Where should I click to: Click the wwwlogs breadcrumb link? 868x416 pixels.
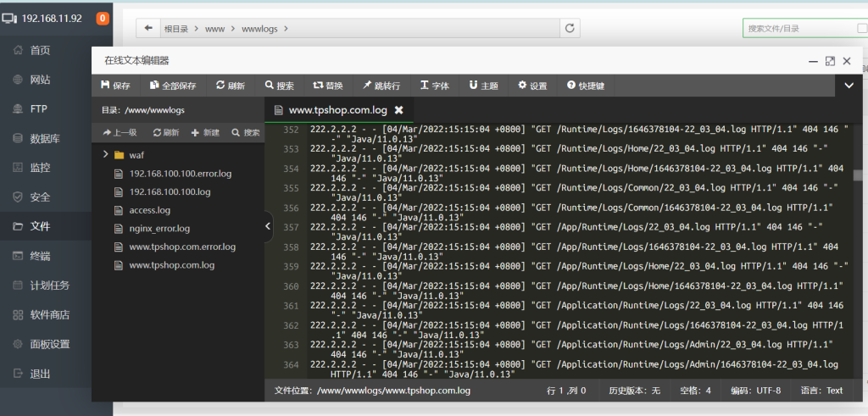(259, 29)
